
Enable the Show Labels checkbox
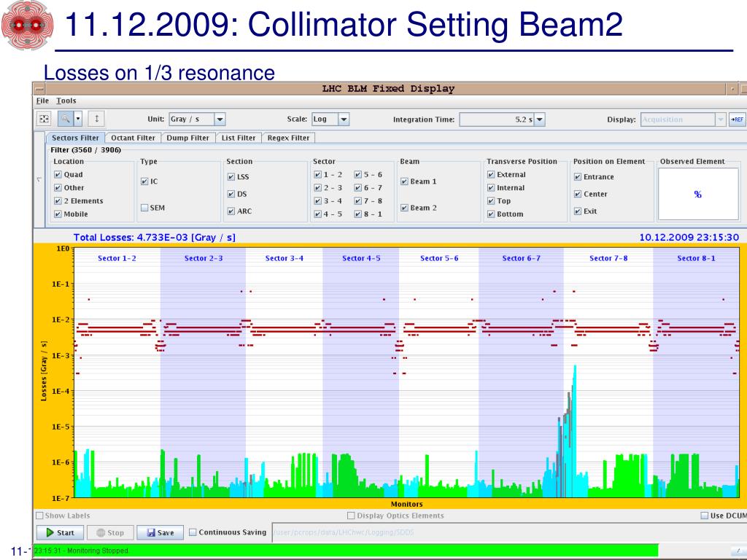39,516
